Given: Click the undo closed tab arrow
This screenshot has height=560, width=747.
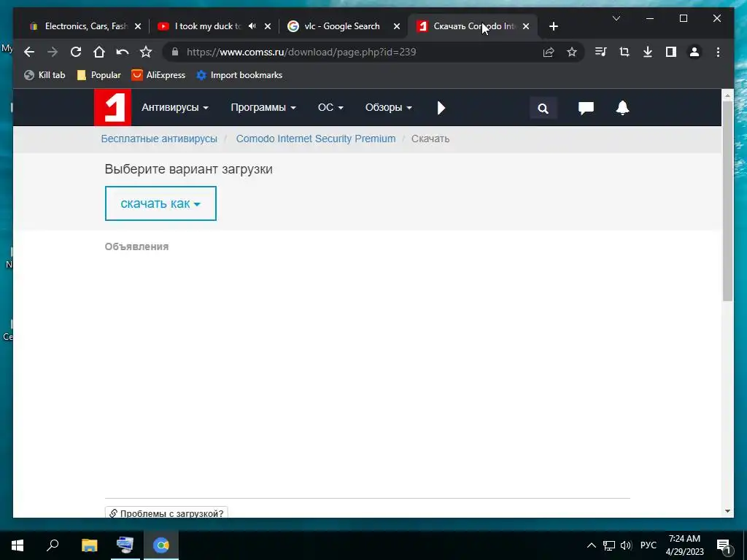Looking at the screenshot, I should 123,52.
